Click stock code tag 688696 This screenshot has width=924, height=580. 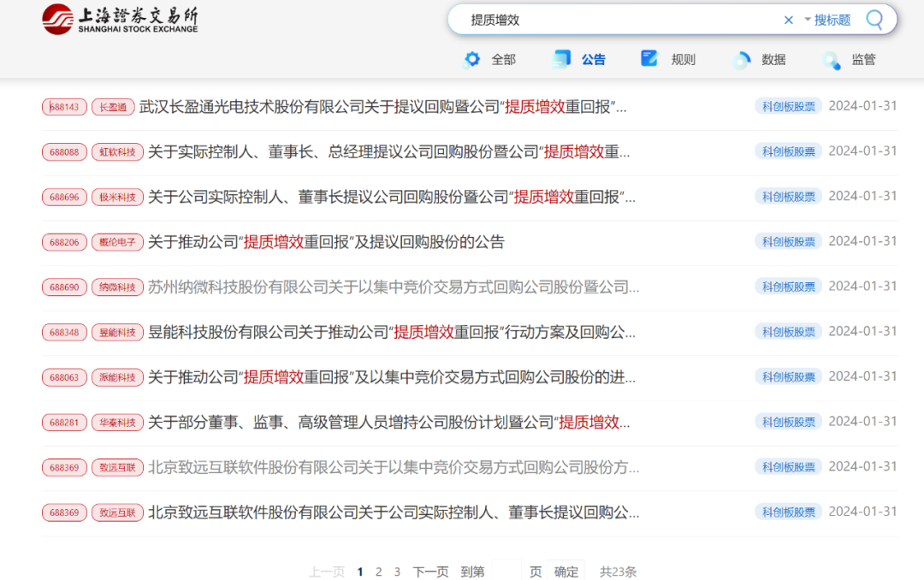coord(64,197)
